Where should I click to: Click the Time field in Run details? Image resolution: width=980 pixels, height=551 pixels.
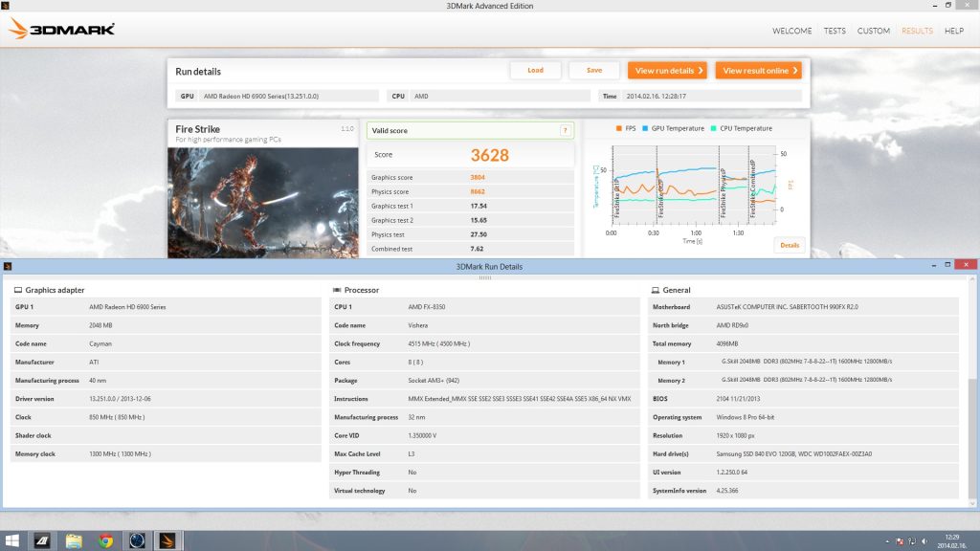(x=700, y=97)
